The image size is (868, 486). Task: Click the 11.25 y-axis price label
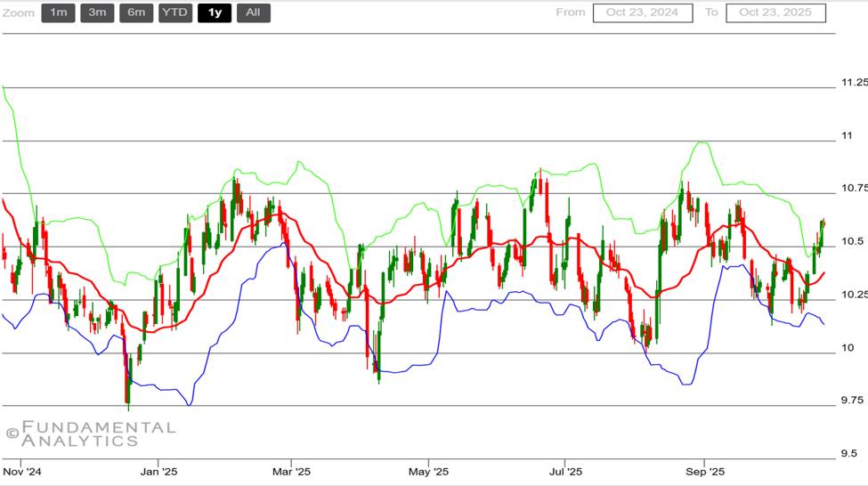point(855,82)
